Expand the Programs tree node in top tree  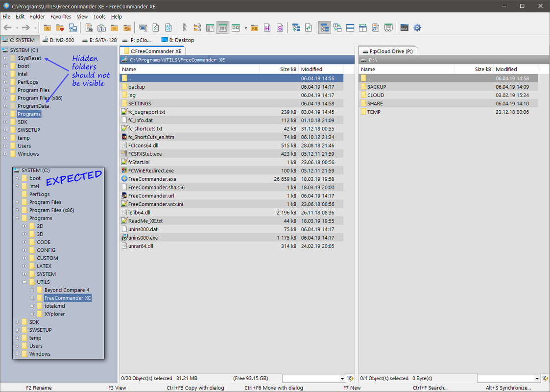click(5, 114)
